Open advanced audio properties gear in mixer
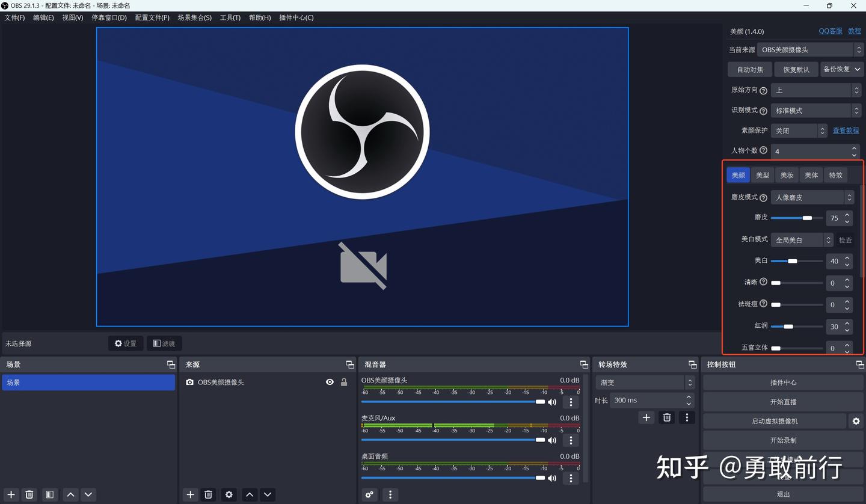The height and width of the screenshot is (504, 866). click(369, 494)
